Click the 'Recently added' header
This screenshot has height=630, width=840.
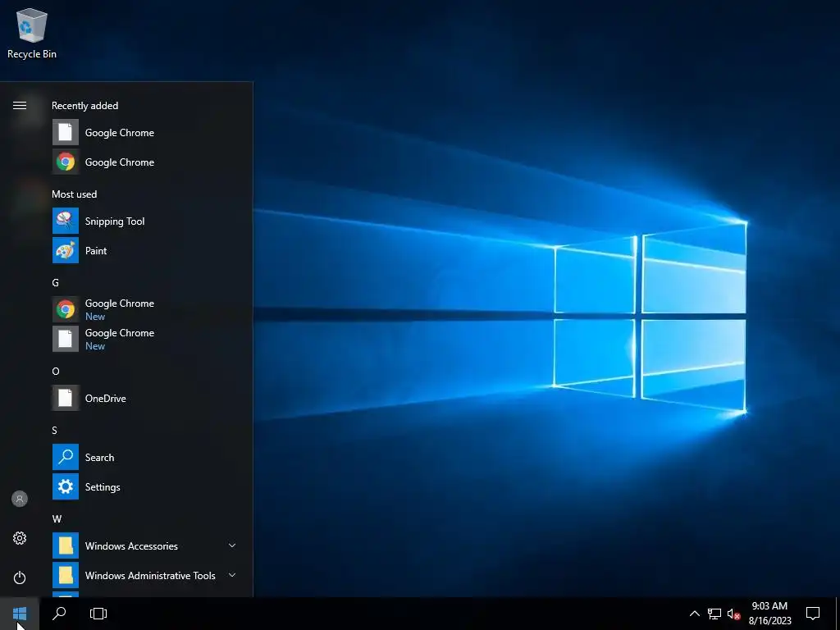click(84, 106)
